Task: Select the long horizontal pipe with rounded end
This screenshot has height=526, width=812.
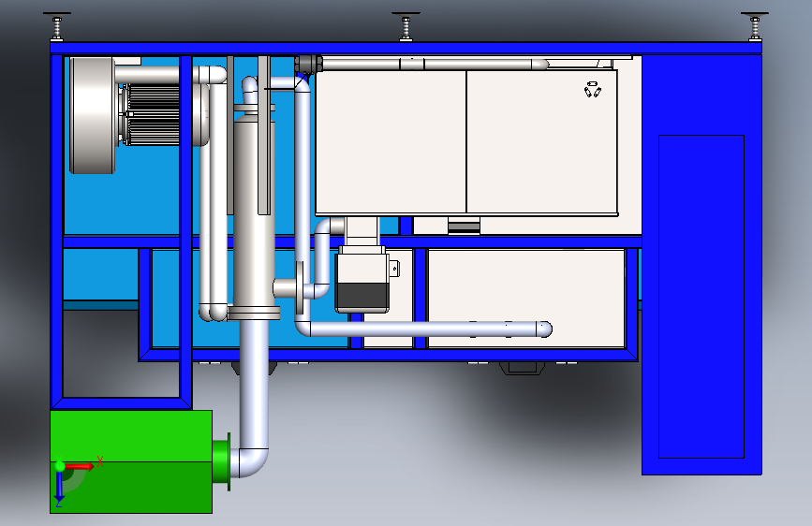Action: tap(424, 329)
